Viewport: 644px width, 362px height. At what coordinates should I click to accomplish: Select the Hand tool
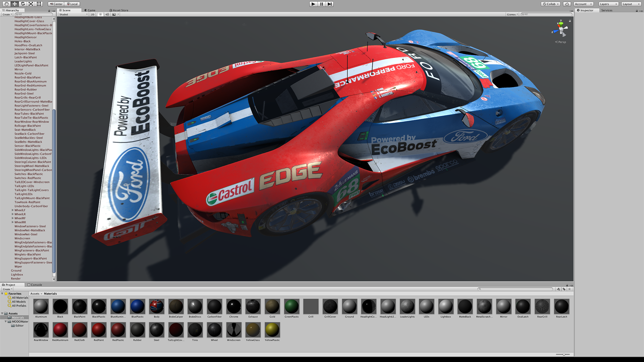[x=6, y=4]
